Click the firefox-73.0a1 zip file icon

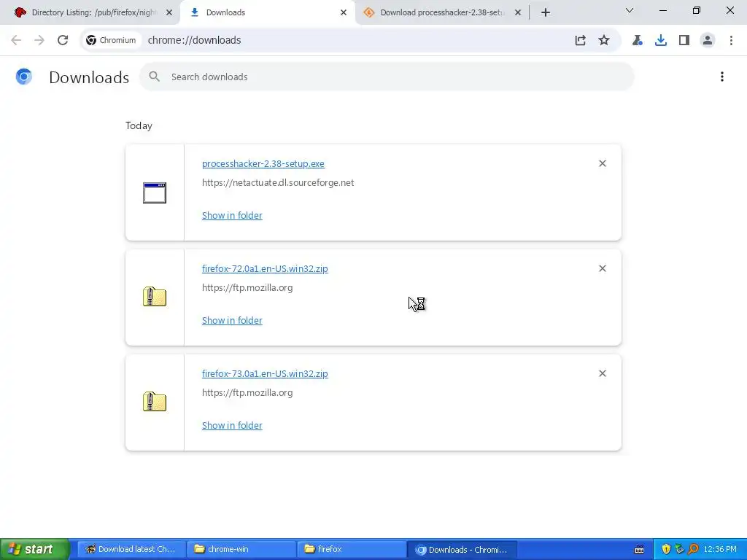pyautogui.click(x=155, y=402)
